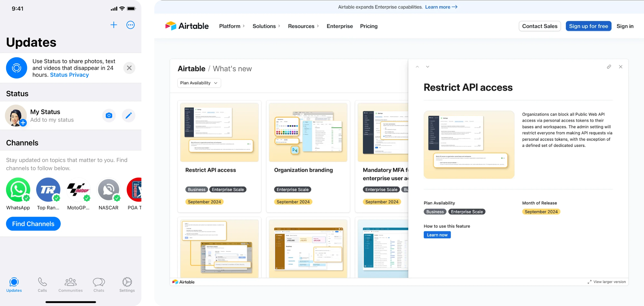Image resolution: width=644 pixels, height=306 pixels.
Task: Click Sign up for free button
Action: 588,26
